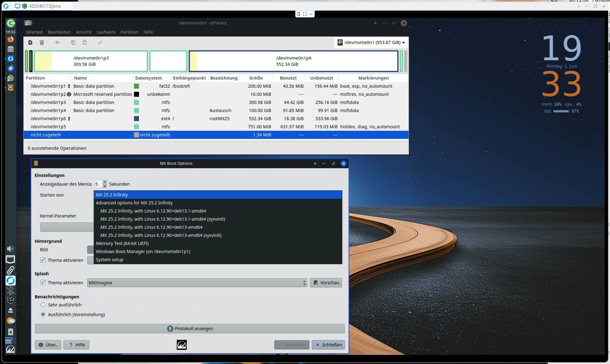Select Ausführlich (Voreinstellung) radio button
Viewport: 610px width, 364px height.
pos(43,314)
